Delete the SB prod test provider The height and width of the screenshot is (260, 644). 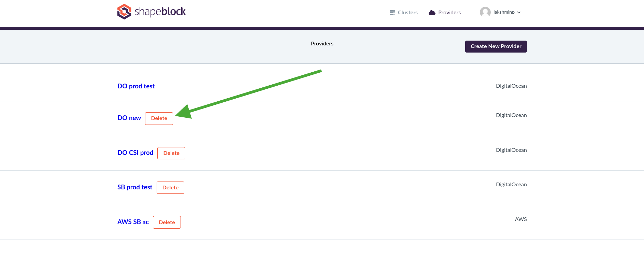(x=170, y=188)
